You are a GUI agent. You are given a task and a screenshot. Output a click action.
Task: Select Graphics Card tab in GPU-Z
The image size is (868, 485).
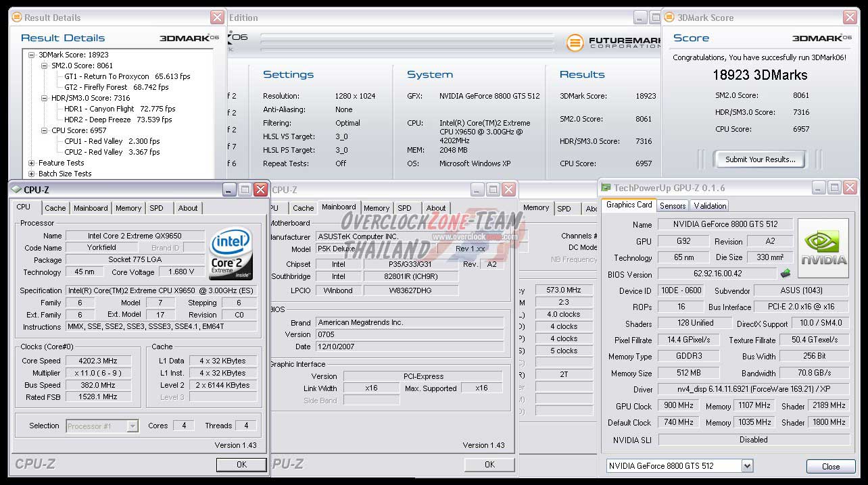tap(629, 205)
